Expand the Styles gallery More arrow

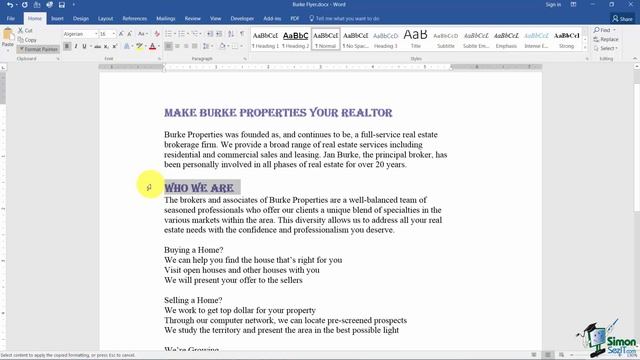pyautogui.click(x=585, y=48)
